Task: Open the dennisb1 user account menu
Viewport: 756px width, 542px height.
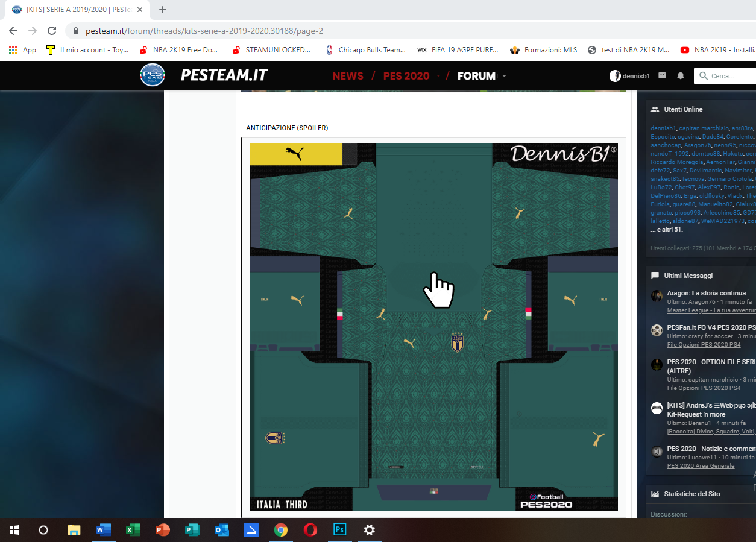Action: pos(629,76)
